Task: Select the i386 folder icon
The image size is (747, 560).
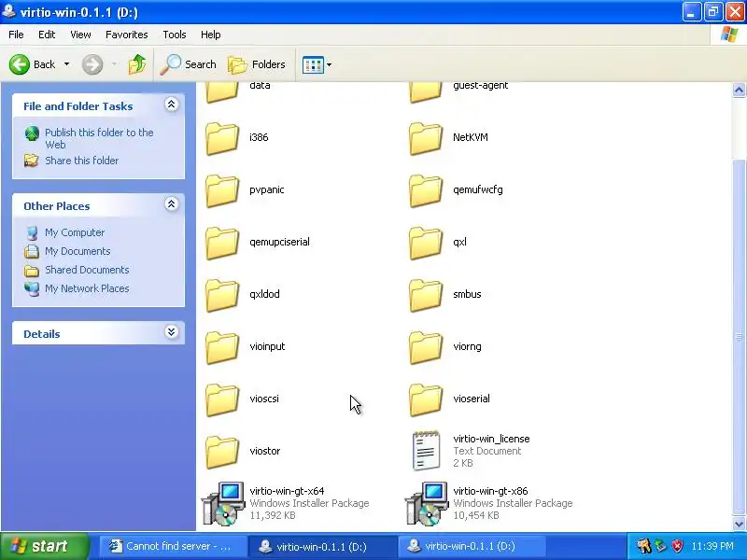Action: (x=222, y=138)
